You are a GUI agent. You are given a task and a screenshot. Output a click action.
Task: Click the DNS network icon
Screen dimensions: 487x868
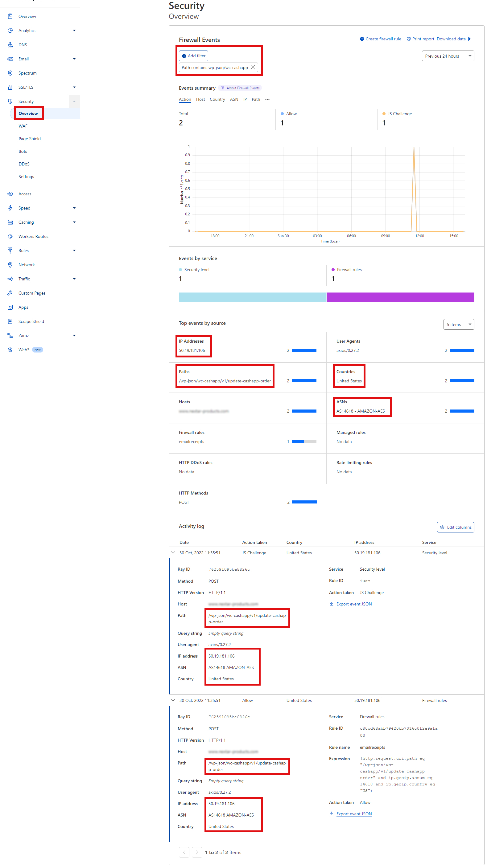tap(10, 44)
